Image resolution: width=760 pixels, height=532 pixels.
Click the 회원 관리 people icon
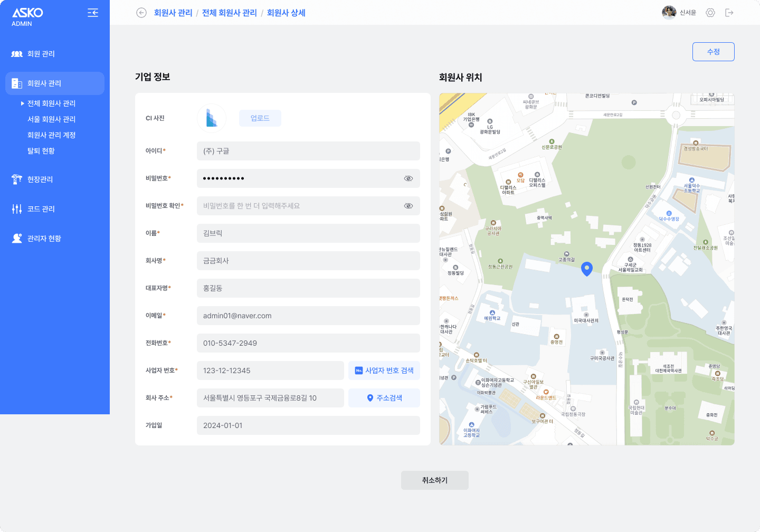17,54
